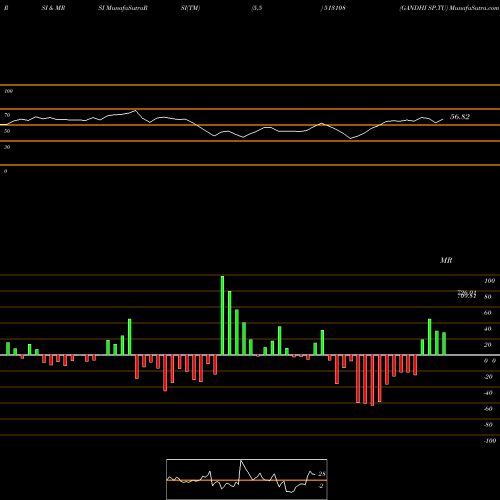Click the 'SI & MR' header label
500x500 pixels.
tap(53, 8)
